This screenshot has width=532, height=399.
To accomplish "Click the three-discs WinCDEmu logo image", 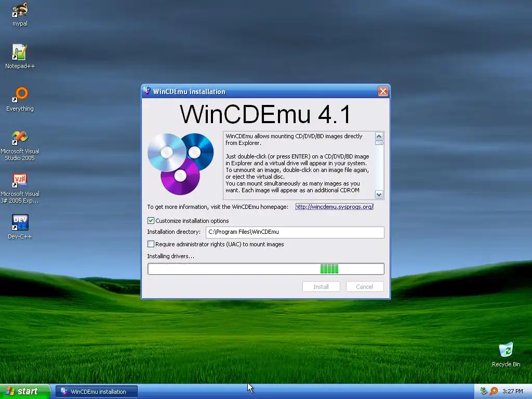I will pos(180,164).
